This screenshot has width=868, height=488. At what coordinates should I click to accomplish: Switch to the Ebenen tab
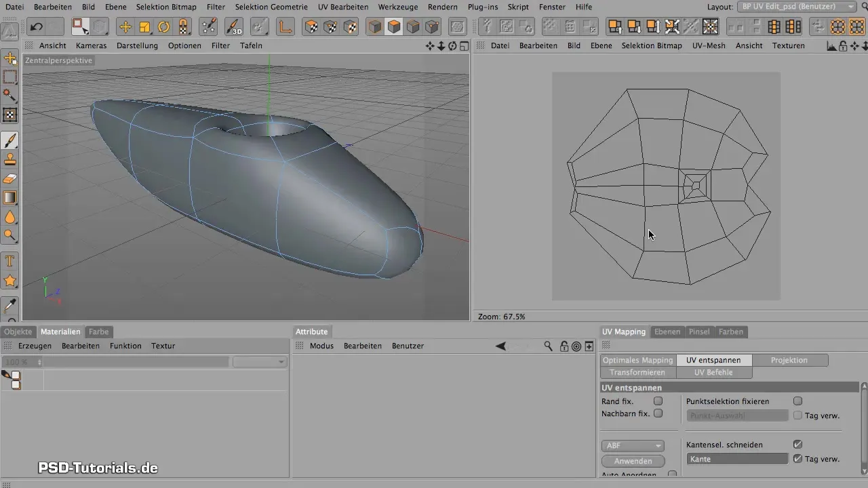667,332
